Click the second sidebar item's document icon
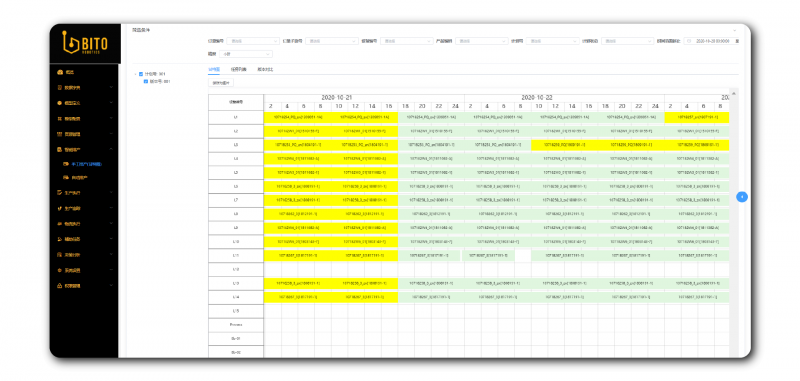Viewport: 800px width, 381px height. [60, 88]
